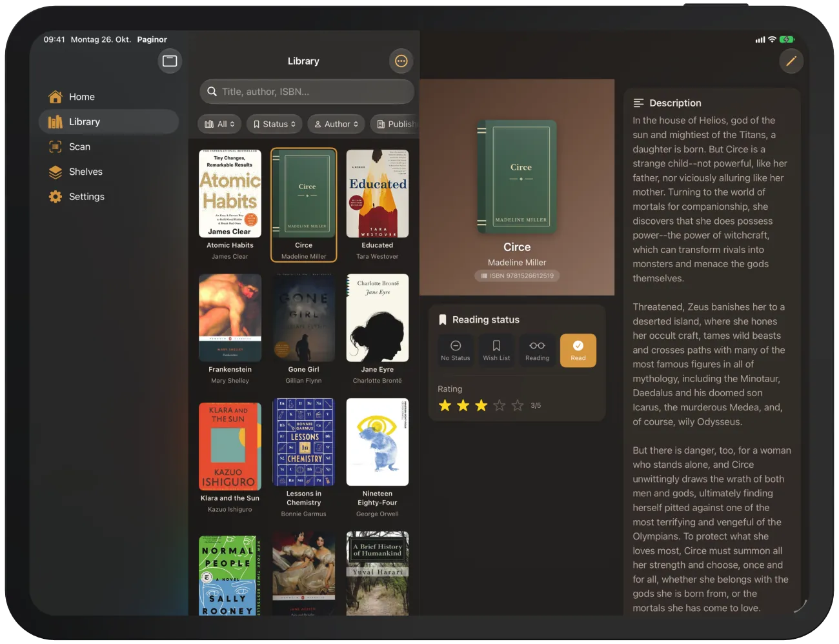The width and height of the screenshot is (839, 644).
Task: Rate the book two stars
Action: click(463, 405)
